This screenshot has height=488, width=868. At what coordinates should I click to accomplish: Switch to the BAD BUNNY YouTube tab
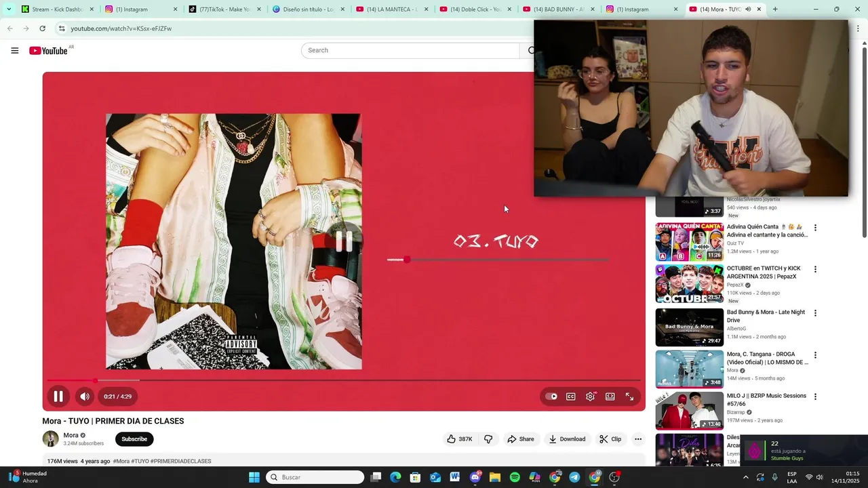[x=557, y=9]
